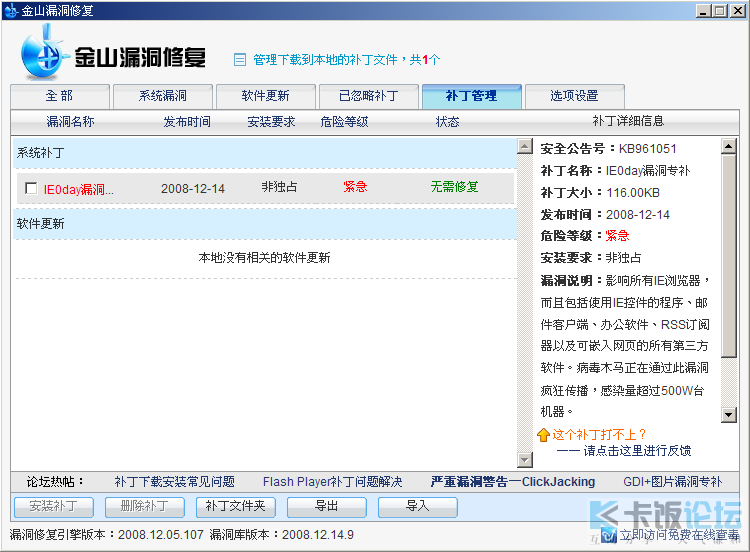Open the 严重漏洞警告—ClickJacking link
Viewport: 750px width, 552px height.
(513, 482)
